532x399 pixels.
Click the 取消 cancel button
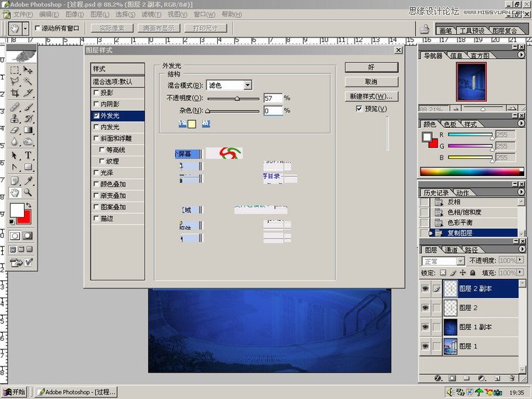point(371,82)
